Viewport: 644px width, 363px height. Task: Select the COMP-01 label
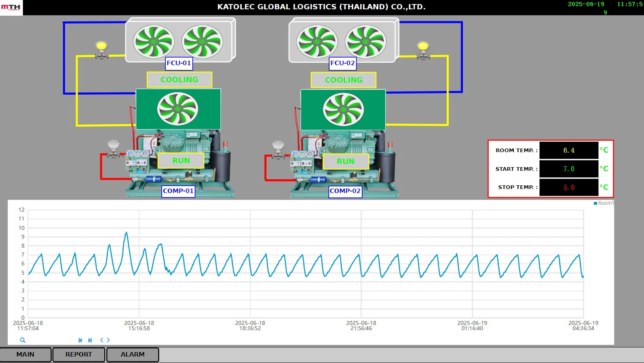click(178, 191)
